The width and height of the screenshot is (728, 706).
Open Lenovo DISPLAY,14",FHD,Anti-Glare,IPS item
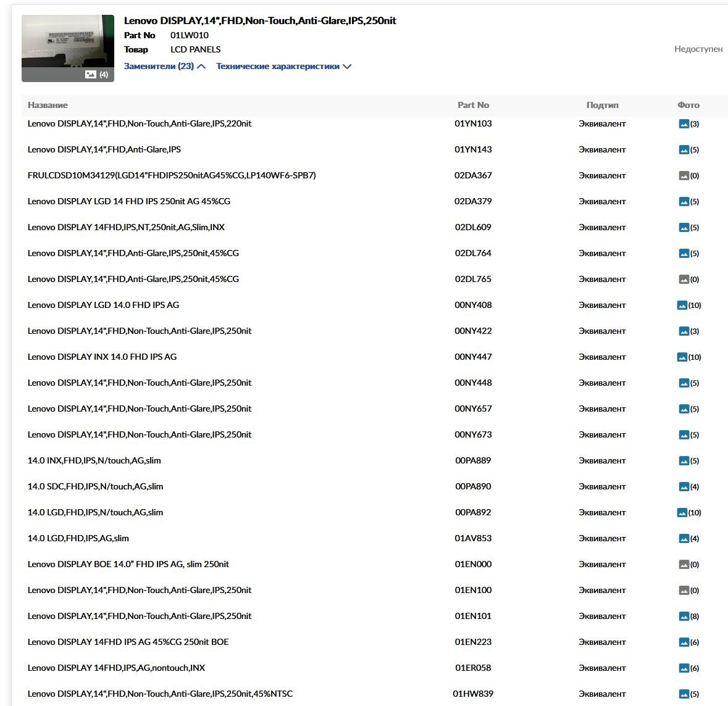(104, 149)
